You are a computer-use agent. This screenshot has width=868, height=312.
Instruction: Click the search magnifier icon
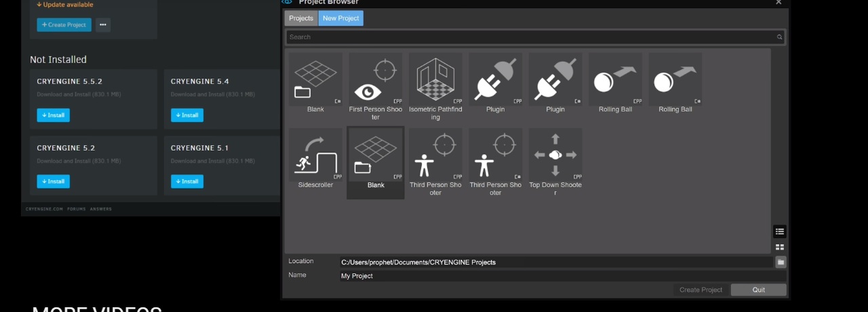779,37
